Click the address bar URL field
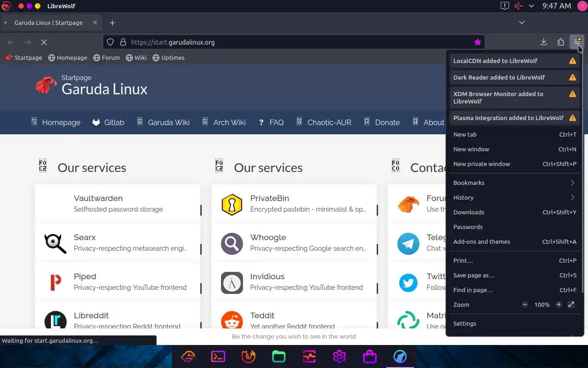This screenshot has height=368, width=588. 294,42
